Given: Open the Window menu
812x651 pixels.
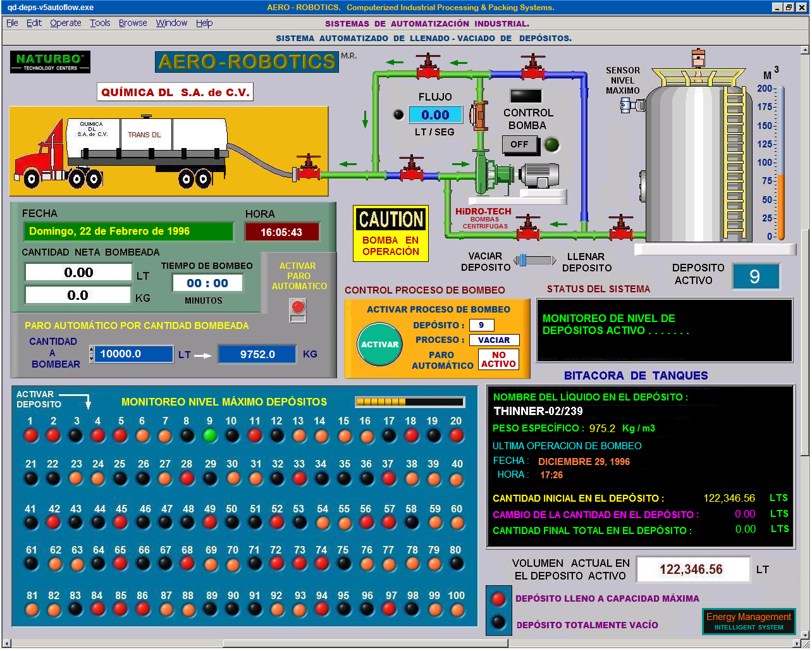Looking at the screenshot, I should point(171,23).
